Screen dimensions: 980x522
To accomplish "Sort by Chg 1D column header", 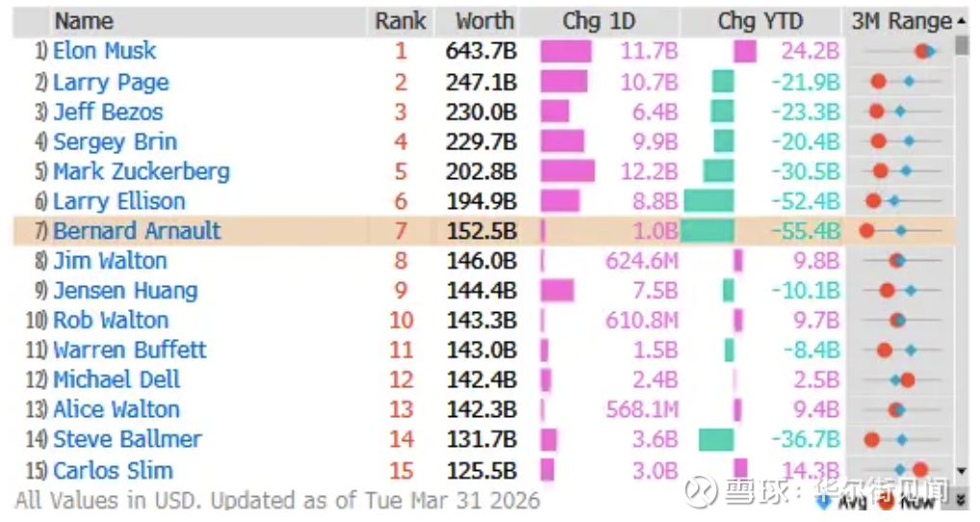I will click(x=599, y=21).
